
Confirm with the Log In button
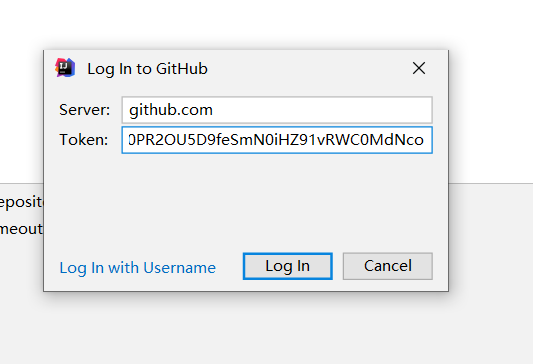tap(288, 266)
